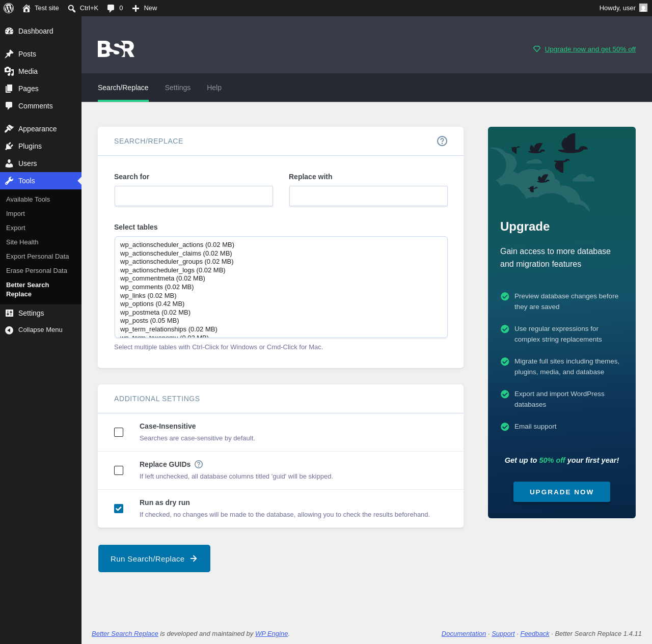Click the Tools wrench icon
652x644 pixels.
(9, 181)
